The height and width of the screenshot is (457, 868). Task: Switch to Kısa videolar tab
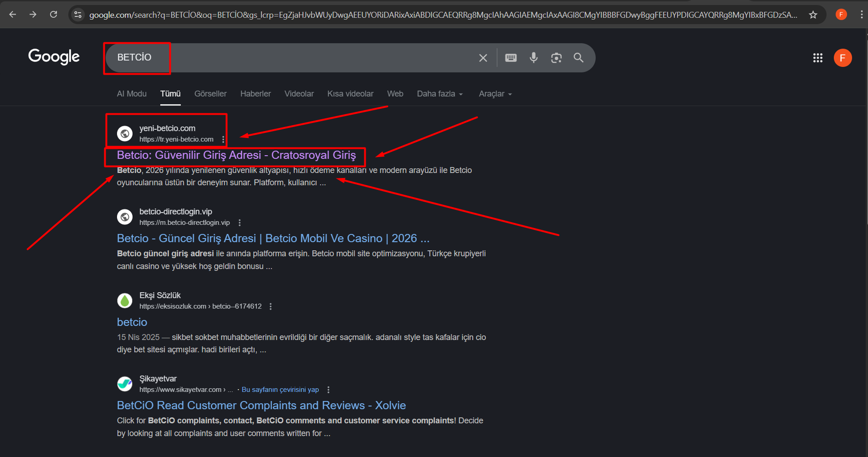(x=350, y=94)
